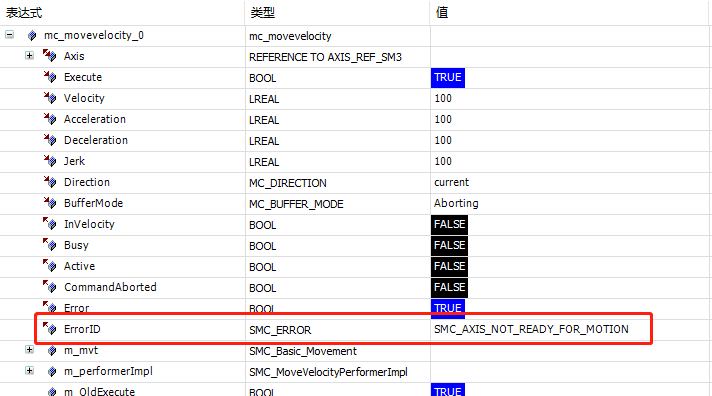Click the 类型 column header

(262, 12)
